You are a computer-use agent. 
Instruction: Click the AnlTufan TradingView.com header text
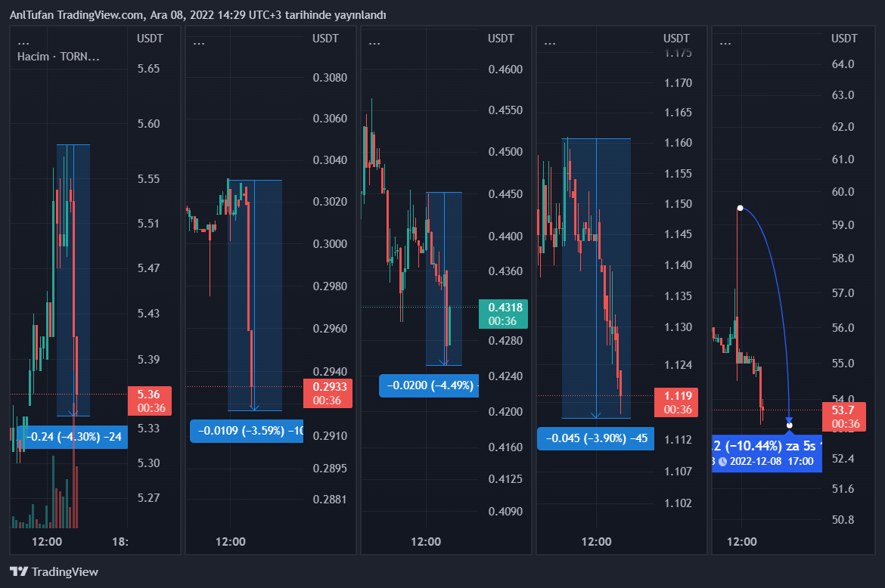click(198, 15)
